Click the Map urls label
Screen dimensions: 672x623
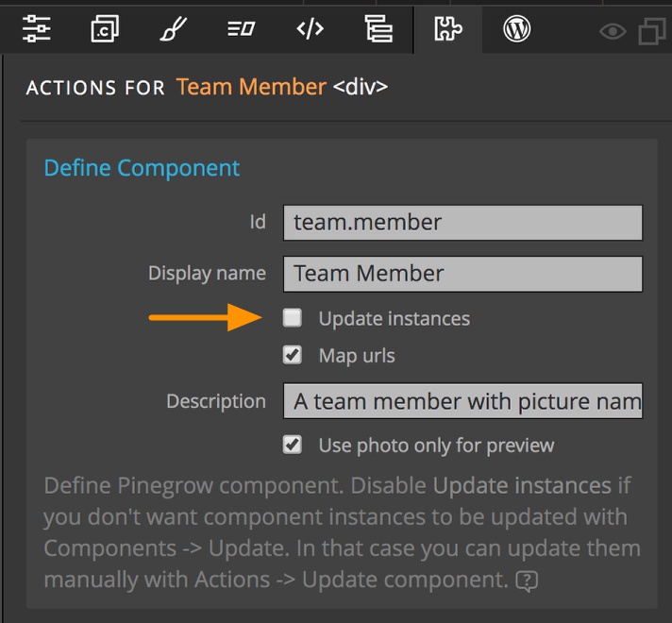click(x=357, y=356)
